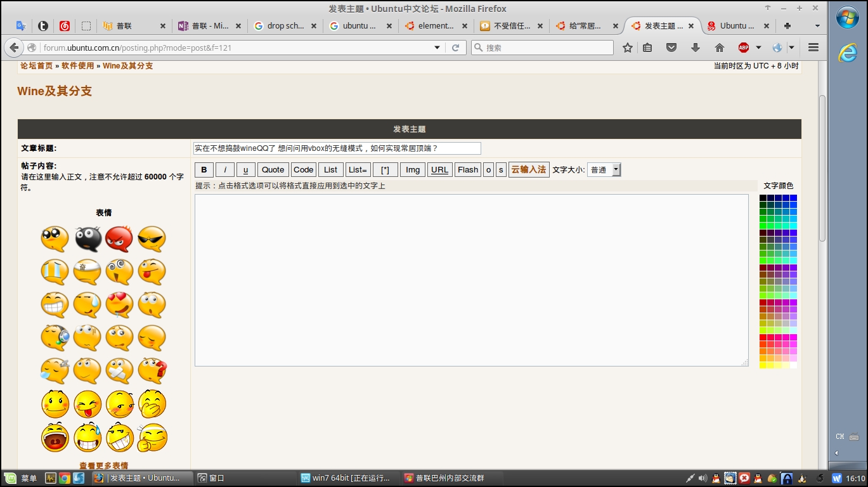Reload the page with the refresh icon
The height and width of the screenshot is (487, 868).
455,48
